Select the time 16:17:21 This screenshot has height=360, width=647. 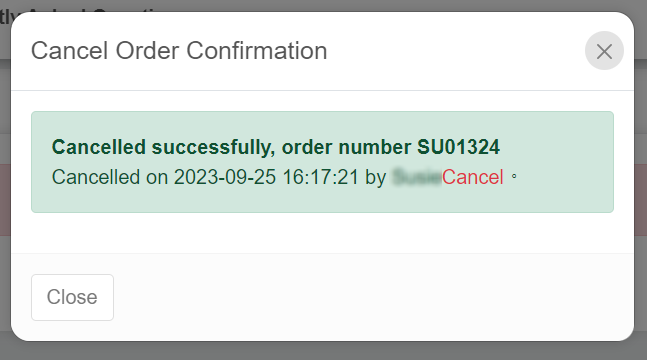coord(321,177)
